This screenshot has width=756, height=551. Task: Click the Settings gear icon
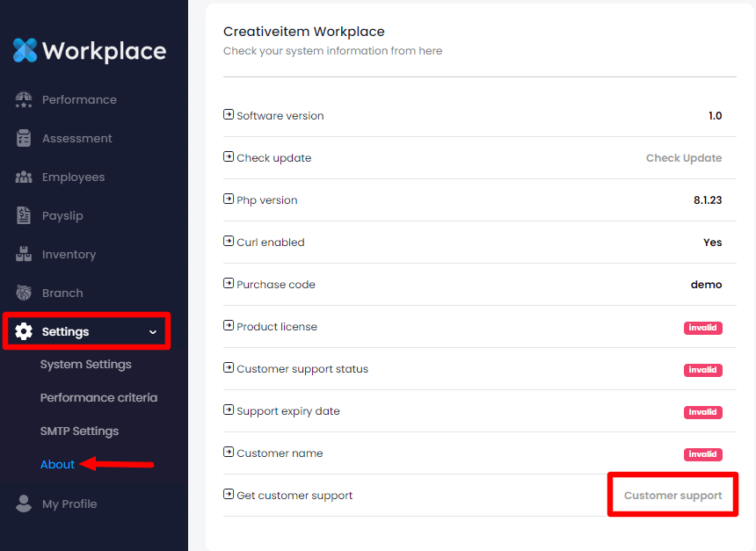pyautogui.click(x=24, y=331)
